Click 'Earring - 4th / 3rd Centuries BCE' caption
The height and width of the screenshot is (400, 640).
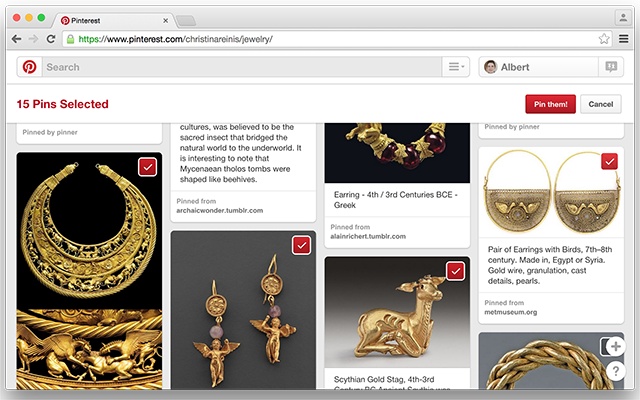pos(396,200)
